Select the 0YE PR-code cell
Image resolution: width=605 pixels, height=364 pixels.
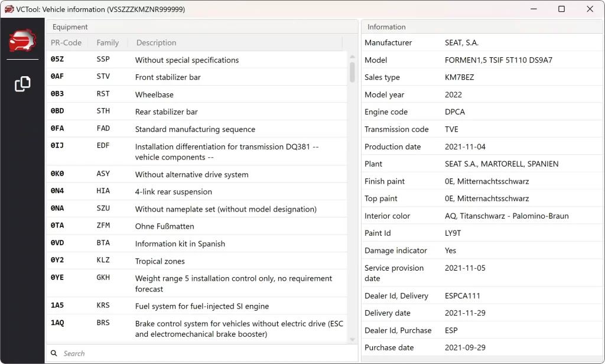click(x=57, y=278)
